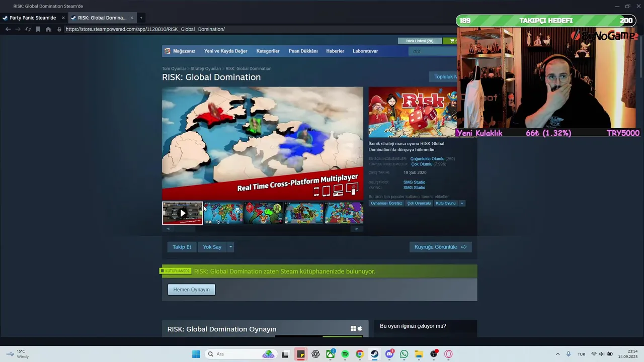
Task: Go back using the browser back arrow
Action: 8,29
